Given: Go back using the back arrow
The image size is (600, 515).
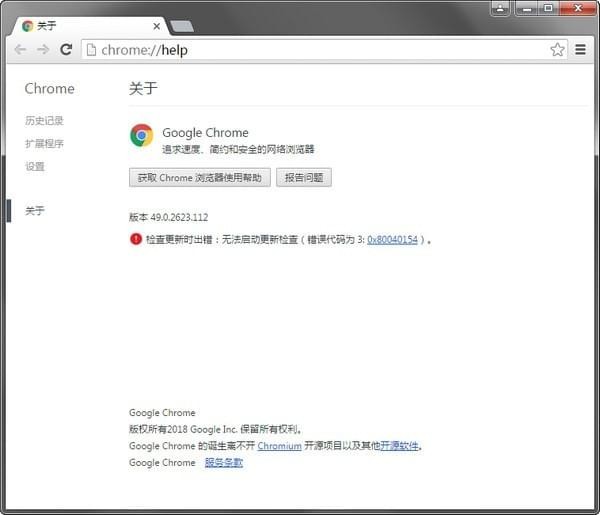Looking at the screenshot, I should pyautogui.click(x=20, y=49).
